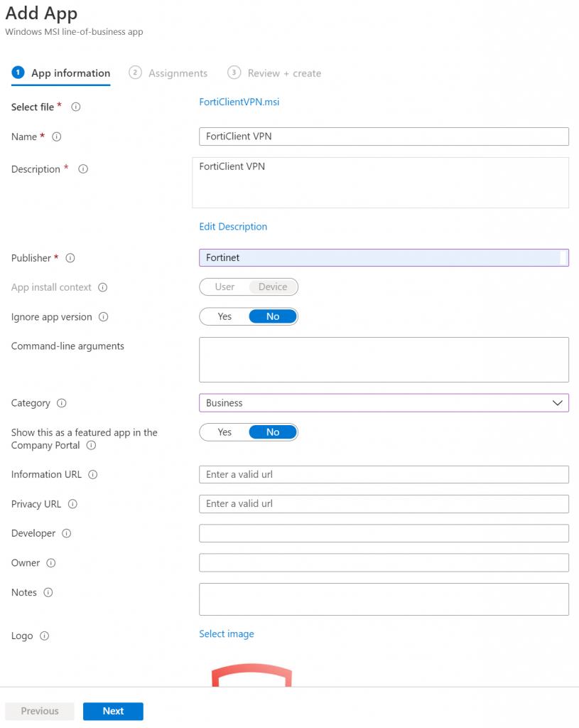Click the Next button
The width and height of the screenshot is (579, 728).
point(113,711)
